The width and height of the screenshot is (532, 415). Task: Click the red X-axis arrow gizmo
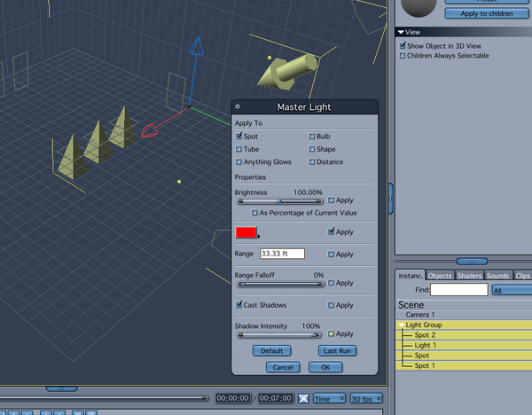pos(149,130)
